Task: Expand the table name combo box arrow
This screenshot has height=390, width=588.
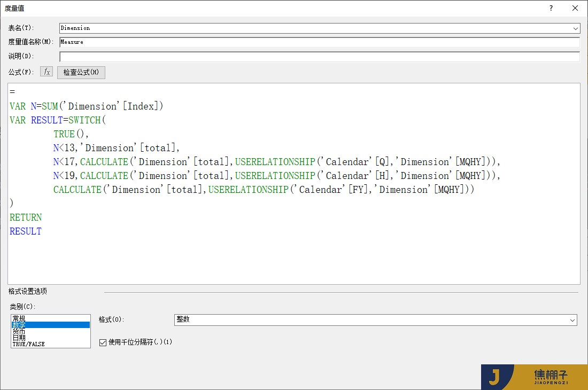Action: [575, 28]
